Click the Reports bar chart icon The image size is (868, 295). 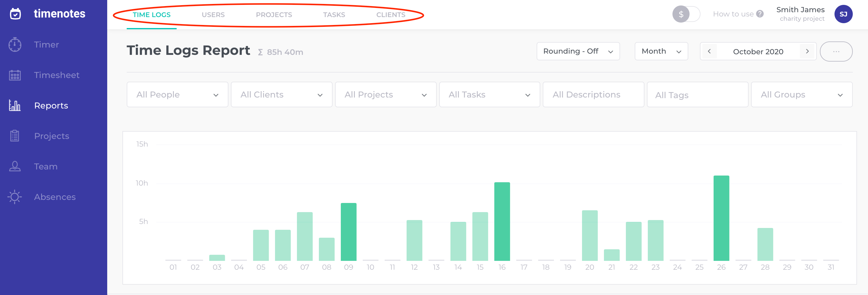(x=15, y=105)
